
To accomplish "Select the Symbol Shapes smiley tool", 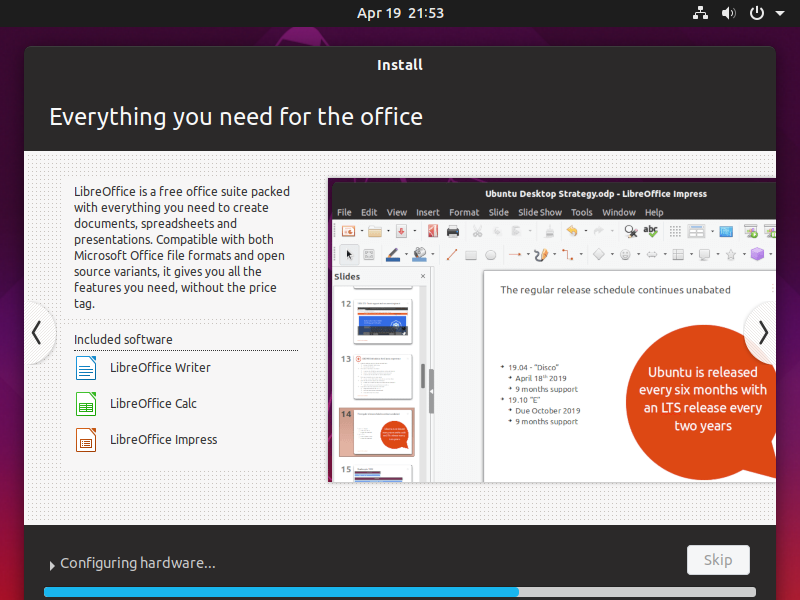I will tap(625, 254).
